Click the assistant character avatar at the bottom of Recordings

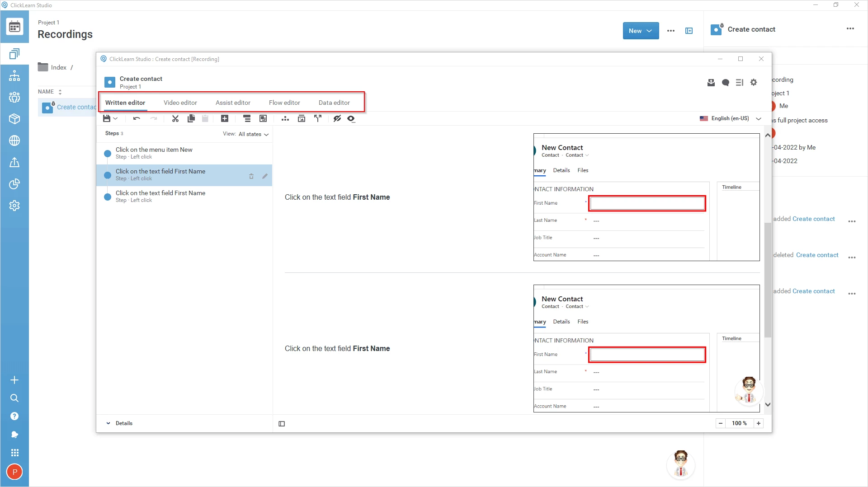681,464
